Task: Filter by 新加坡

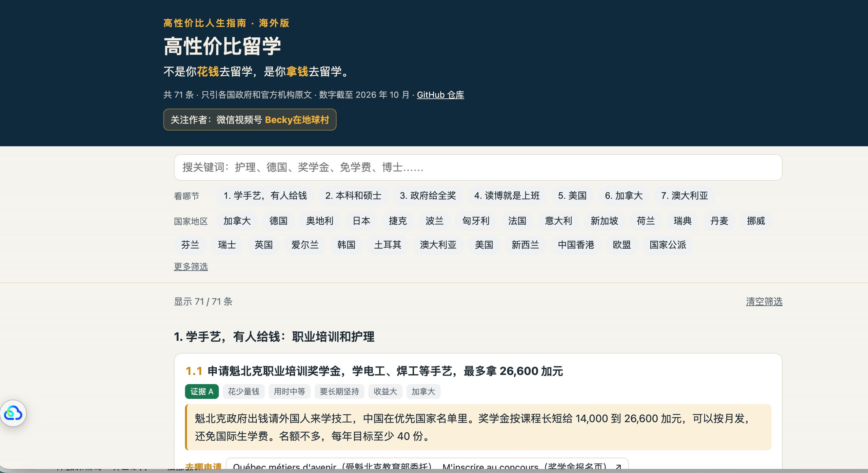Action: [x=605, y=221]
